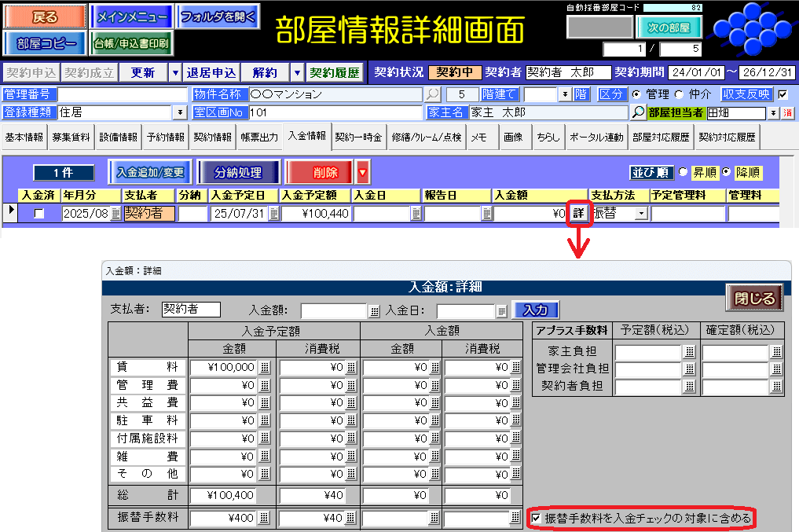Open dropdown arrow next to 削除 button
Screen dimensions: 799x532
(362, 172)
